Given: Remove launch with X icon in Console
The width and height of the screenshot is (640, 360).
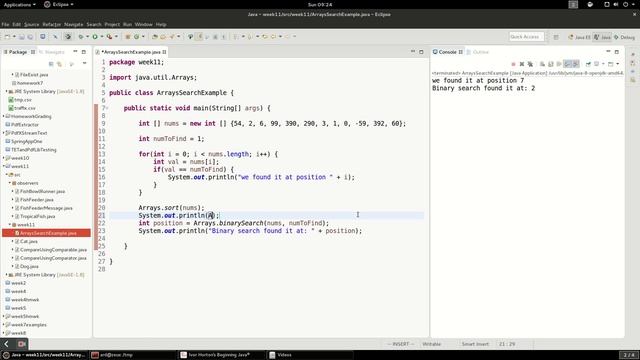Looking at the screenshot, I should tap(522, 64).
